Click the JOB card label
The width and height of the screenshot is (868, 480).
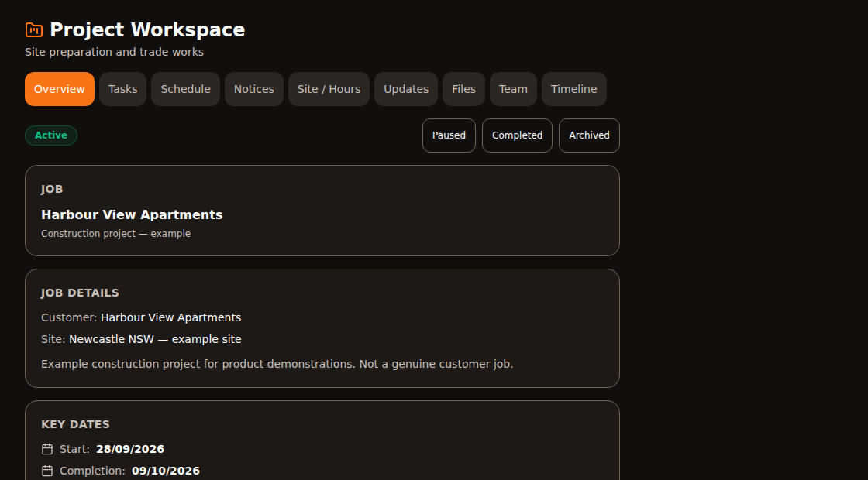52,189
